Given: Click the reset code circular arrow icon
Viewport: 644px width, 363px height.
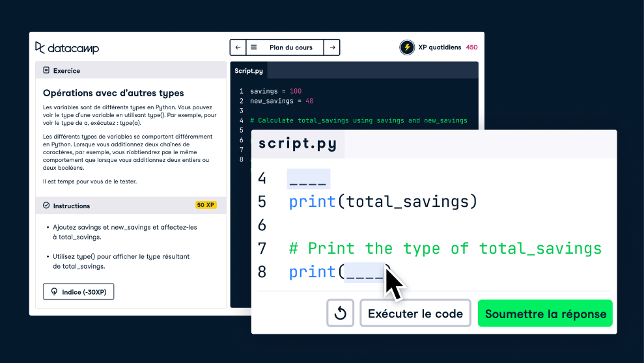Looking at the screenshot, I should [x=340, y=314].
